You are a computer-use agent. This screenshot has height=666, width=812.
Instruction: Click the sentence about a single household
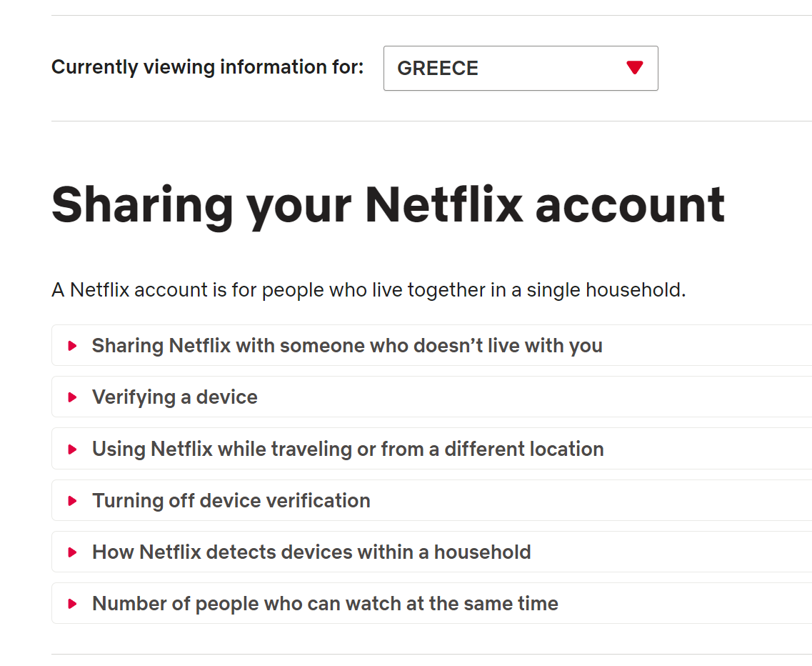click(x=369, y=290)
